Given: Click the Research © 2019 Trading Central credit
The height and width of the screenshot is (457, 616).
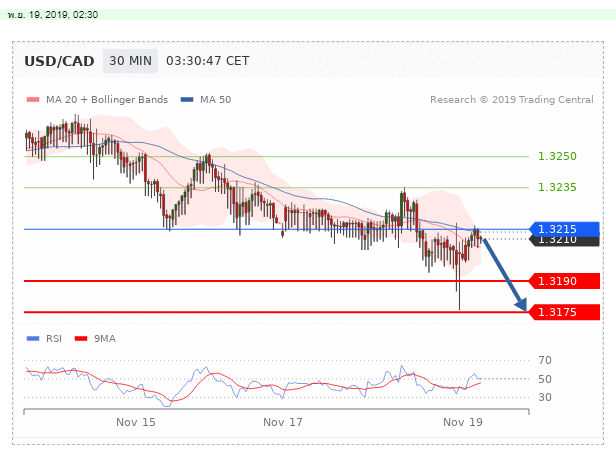Looking at the screenshot, I should pos(512,100).
